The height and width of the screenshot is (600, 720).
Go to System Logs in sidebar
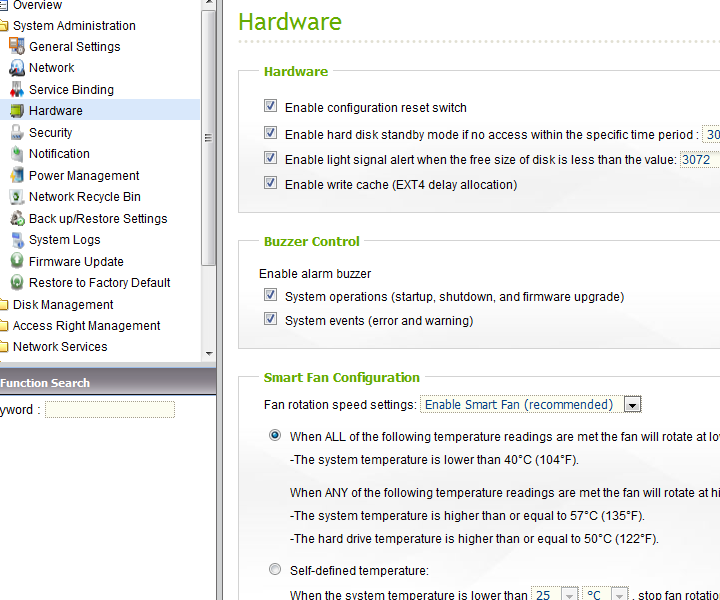point(65,240)
